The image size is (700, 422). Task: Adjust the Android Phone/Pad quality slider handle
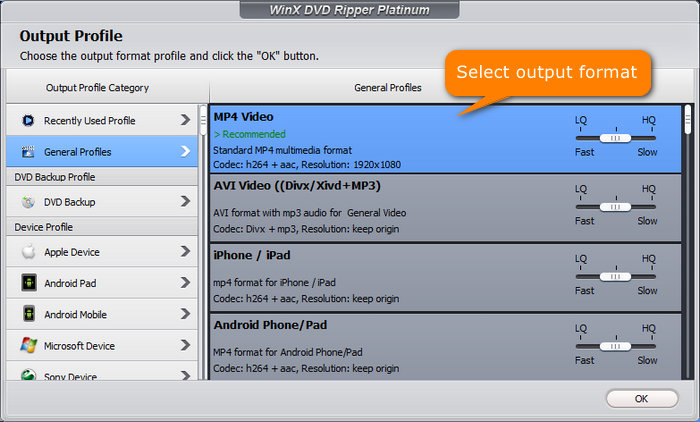tap(615, 346)
